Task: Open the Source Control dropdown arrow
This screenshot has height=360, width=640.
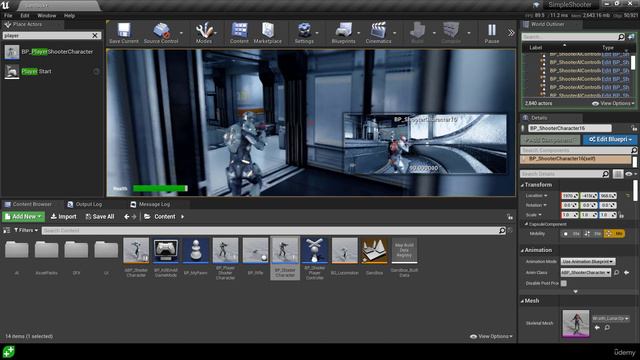Action: (x=182, y=33)
